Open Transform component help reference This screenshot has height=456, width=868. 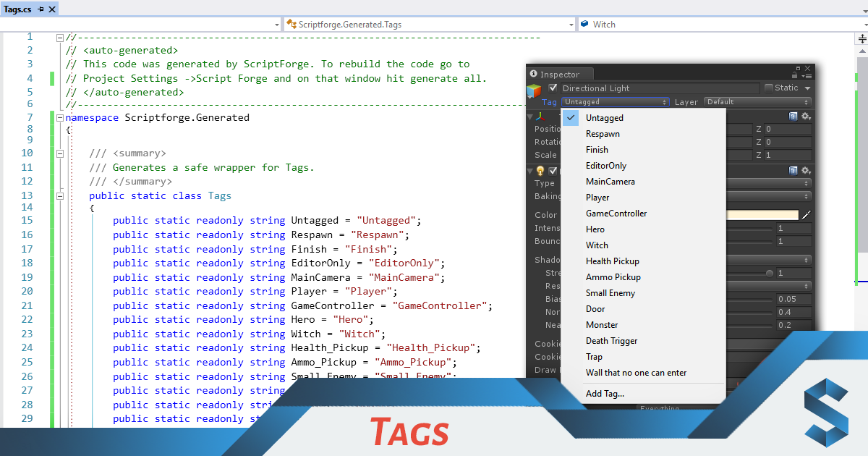click(x=793, y=117)
